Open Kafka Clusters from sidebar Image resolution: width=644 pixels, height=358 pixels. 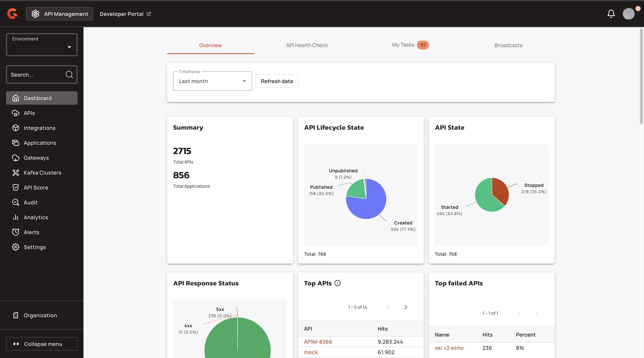(42, 173)
